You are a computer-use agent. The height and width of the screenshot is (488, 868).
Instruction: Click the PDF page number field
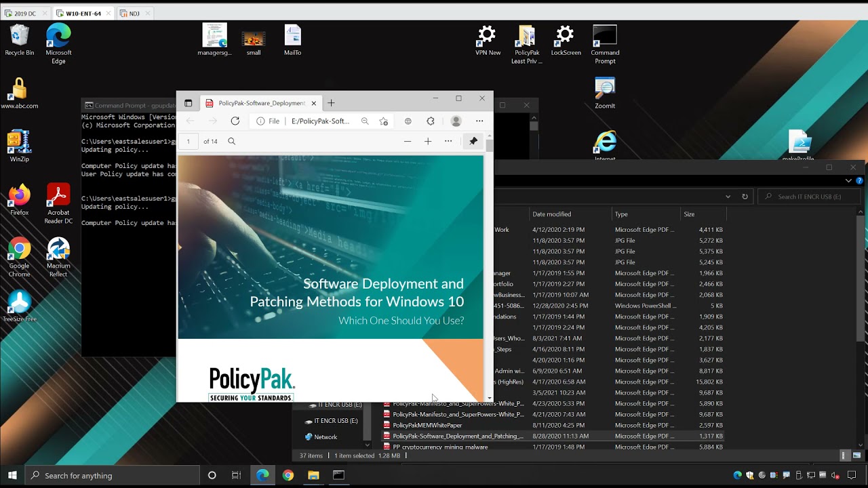coord(188,141)
